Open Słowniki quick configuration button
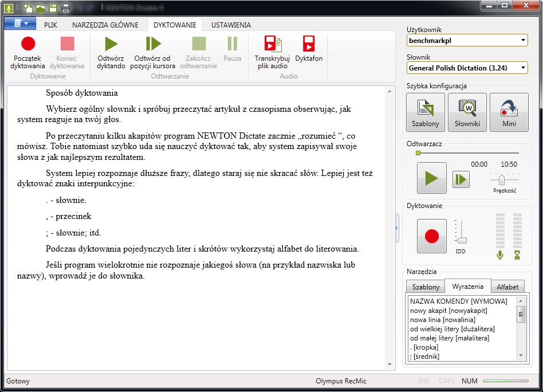The width and height of the screenshot is (543, 392). (x=467, y=112)
